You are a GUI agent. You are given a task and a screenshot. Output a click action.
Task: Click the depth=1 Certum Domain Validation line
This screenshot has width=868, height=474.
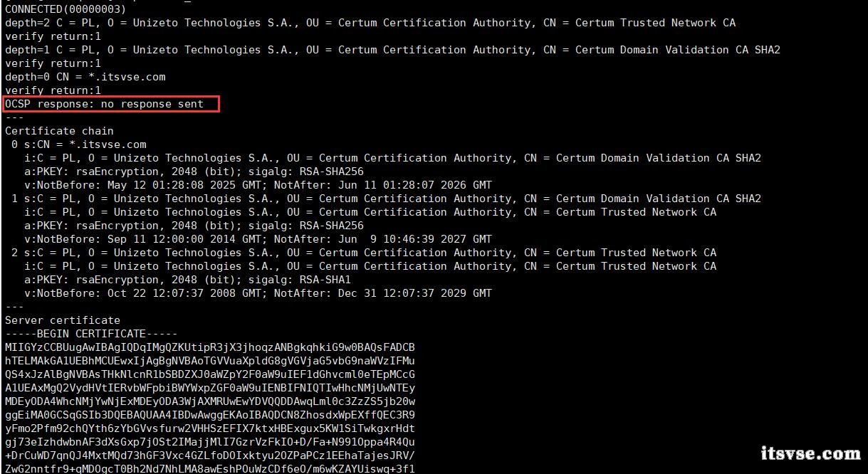pos(392,50)
